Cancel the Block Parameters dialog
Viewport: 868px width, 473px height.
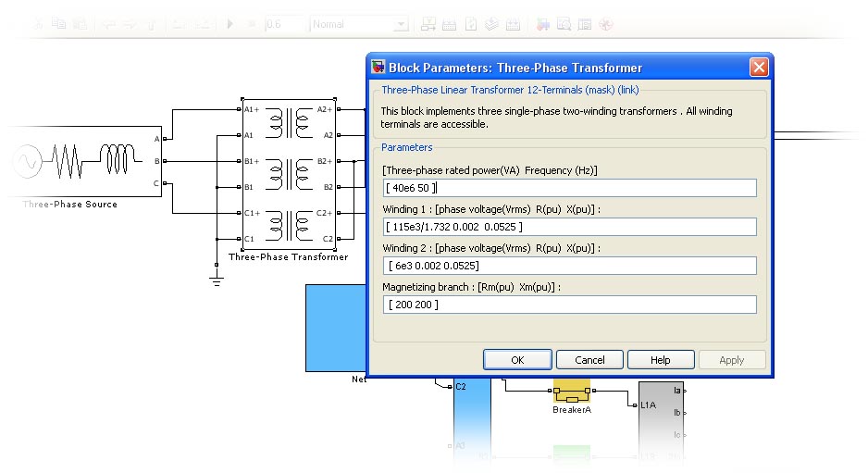coord(589,360)
